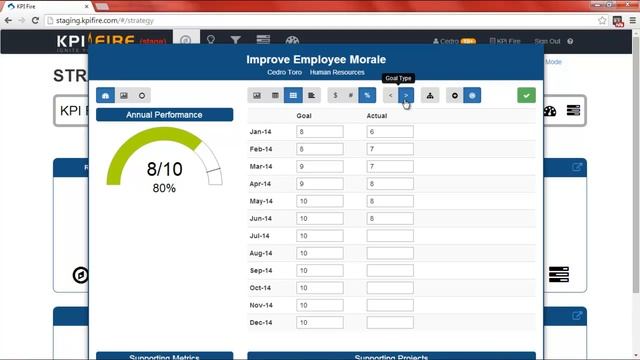Bookmark the page with the star icon
The width and height of the screenshot is (640, 360).
602,20
